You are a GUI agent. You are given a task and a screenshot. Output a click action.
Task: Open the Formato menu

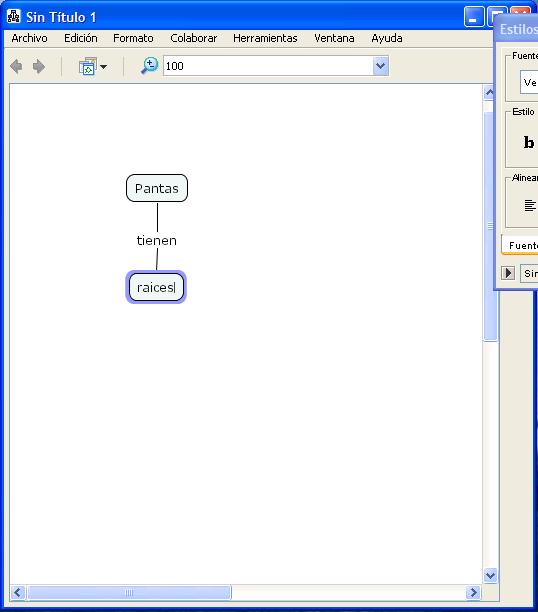(133, 38)
